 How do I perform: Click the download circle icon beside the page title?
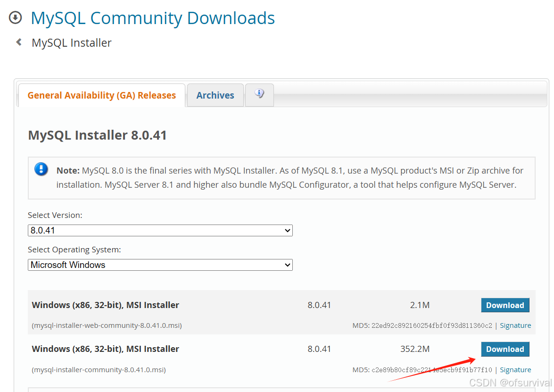(x=15, y=17)
